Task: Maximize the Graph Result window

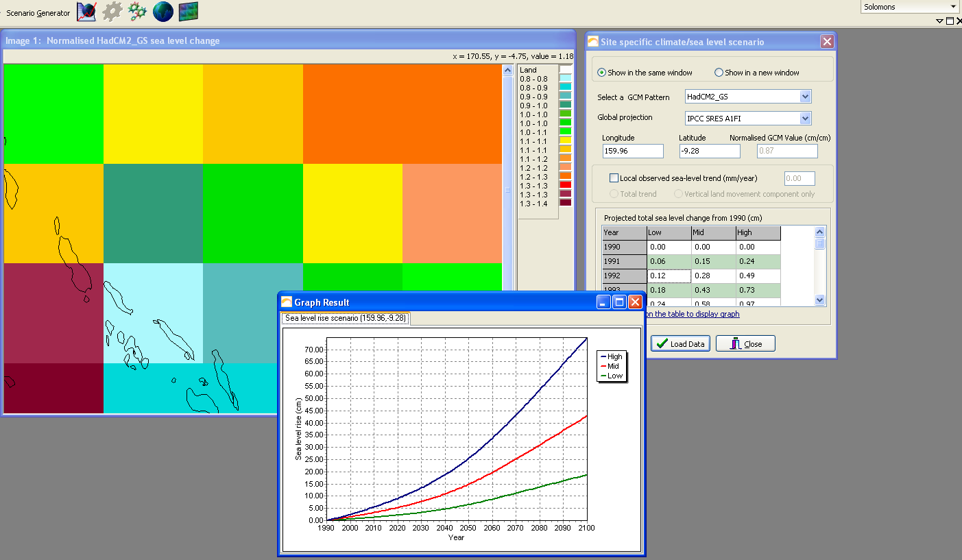Action: (619, 302)
